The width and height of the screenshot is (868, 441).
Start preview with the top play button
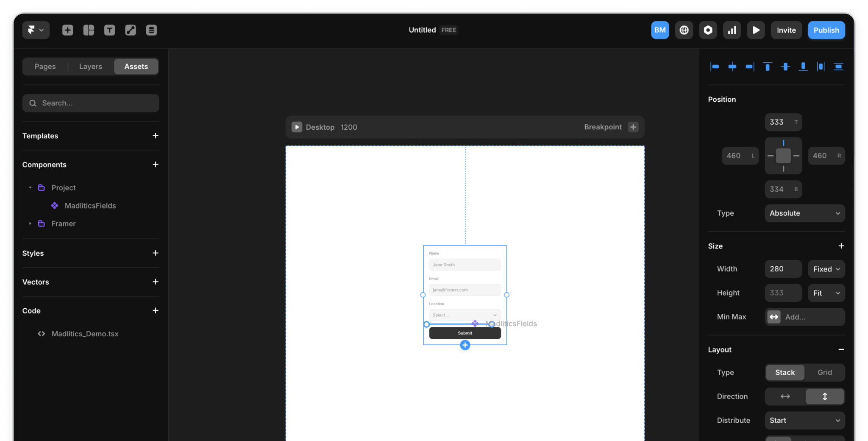click(756, 30)
